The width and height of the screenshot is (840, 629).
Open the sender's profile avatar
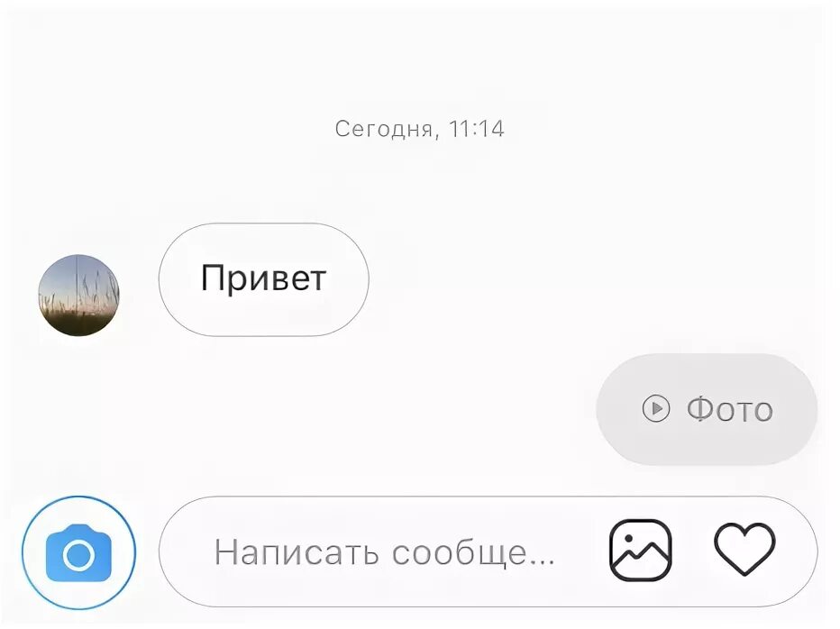(78, 296)
